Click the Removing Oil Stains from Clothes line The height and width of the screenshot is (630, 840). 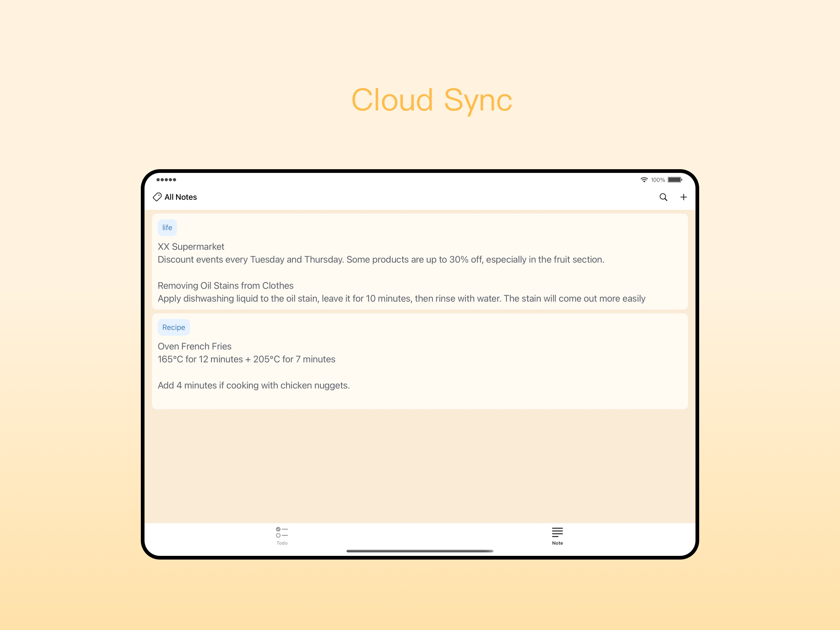pos(226,286)
